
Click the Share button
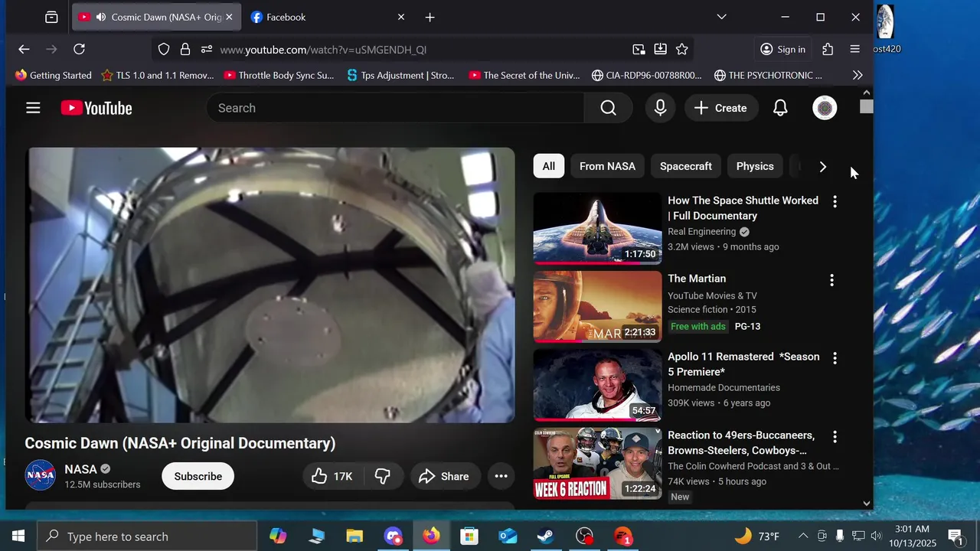pos(444,476)
